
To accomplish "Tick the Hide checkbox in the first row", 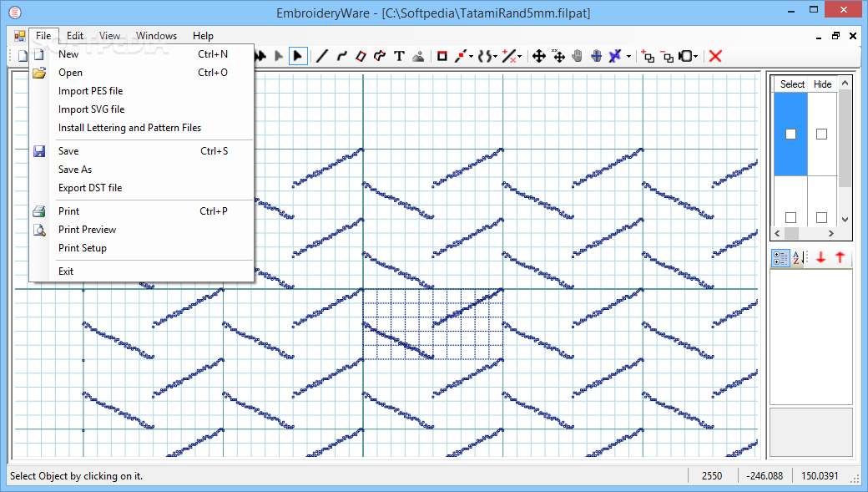I will (821, 134).
